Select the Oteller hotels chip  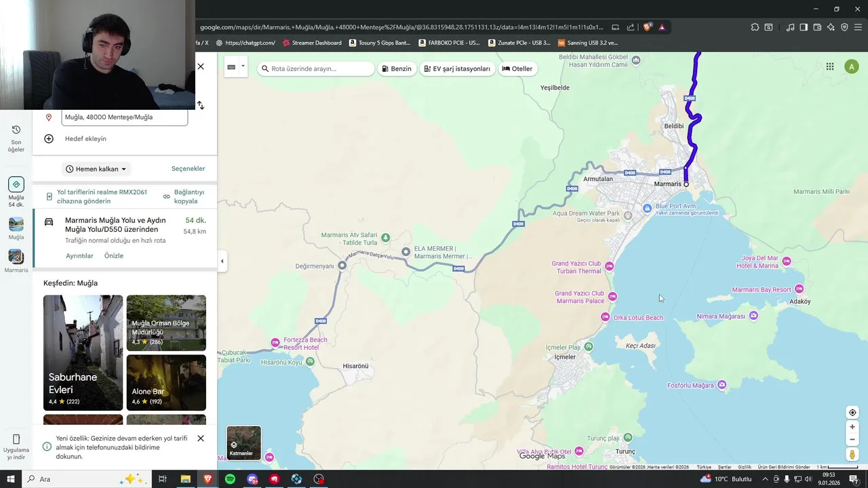tap(517, 68)
